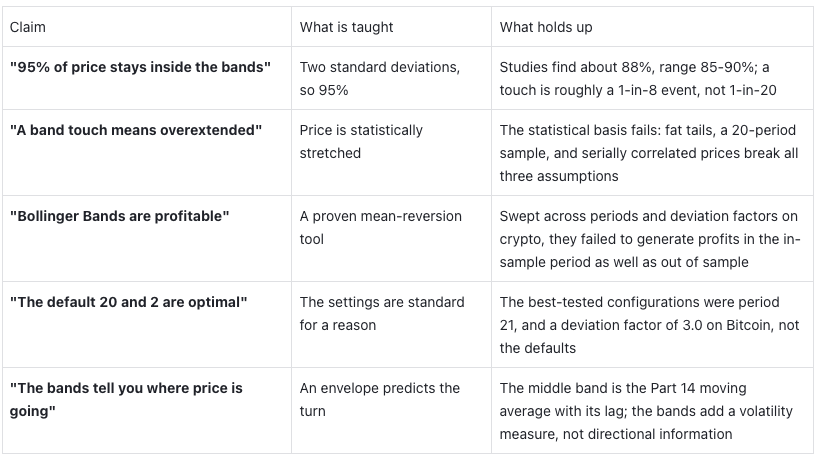Click "volatility measure, not directional information" text

646,422
